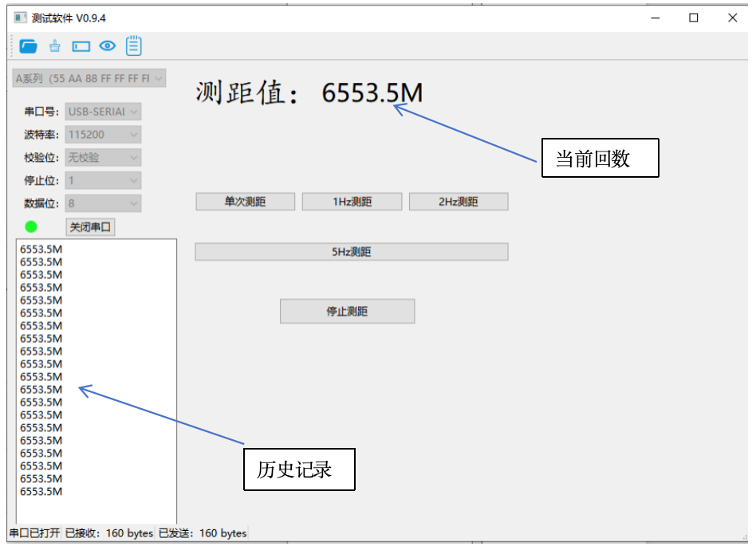756x550 pixels.
Task: Expand the A系列 protocol dropdown
Action: pos(89,78)
